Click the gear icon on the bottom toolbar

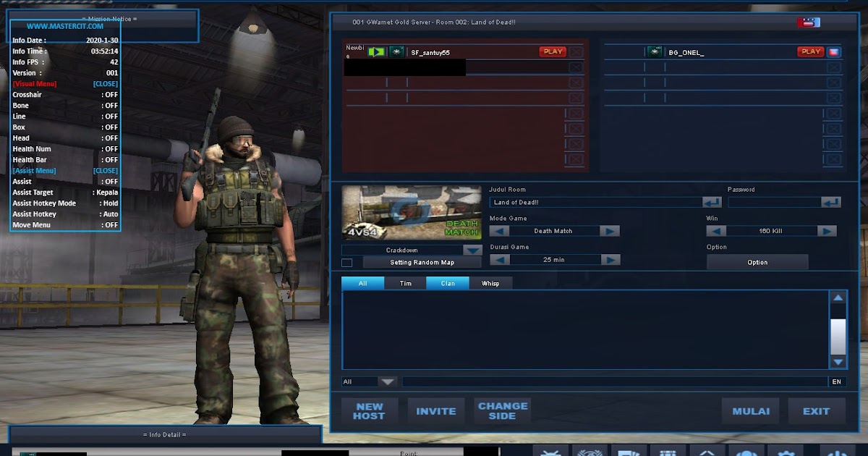tap(784, 452)
